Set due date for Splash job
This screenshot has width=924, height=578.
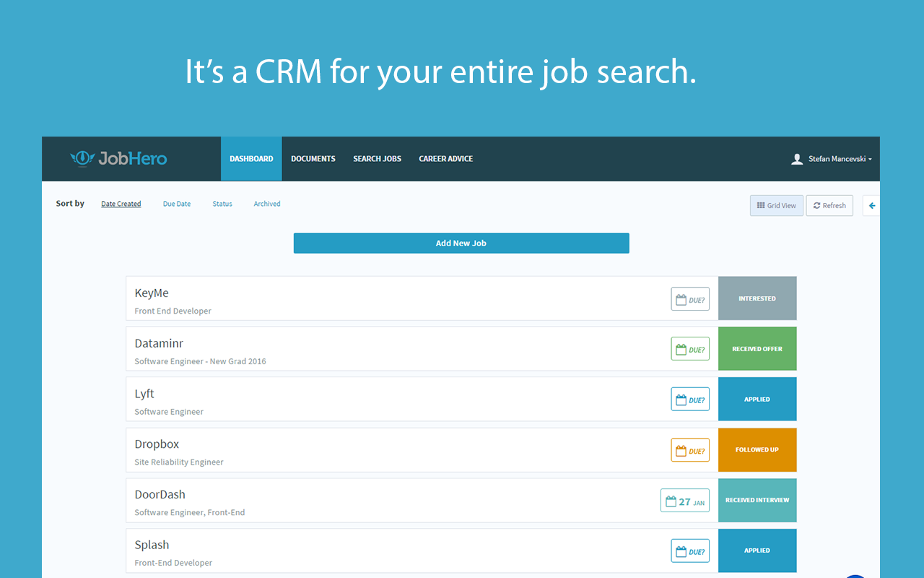(x=690, y=551)
